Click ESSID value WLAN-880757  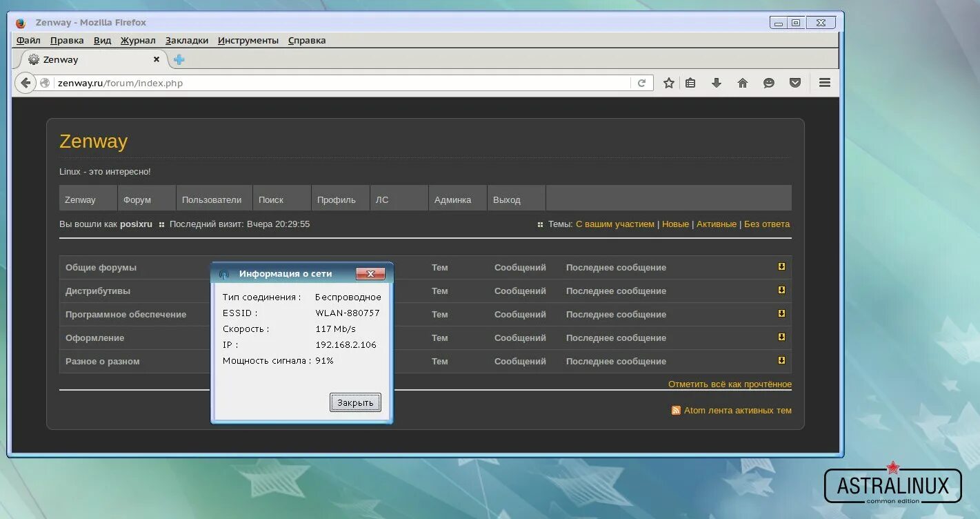point(348,313)
